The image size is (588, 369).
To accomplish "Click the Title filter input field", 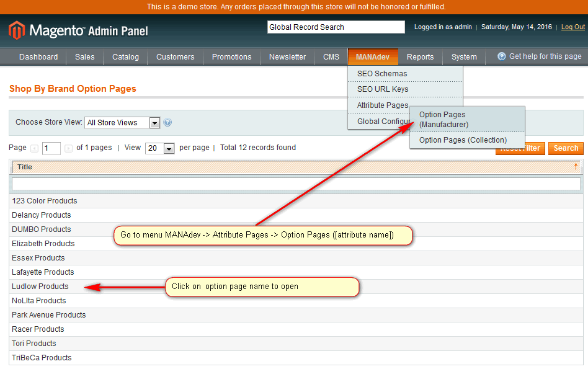I will click(296, 184).
